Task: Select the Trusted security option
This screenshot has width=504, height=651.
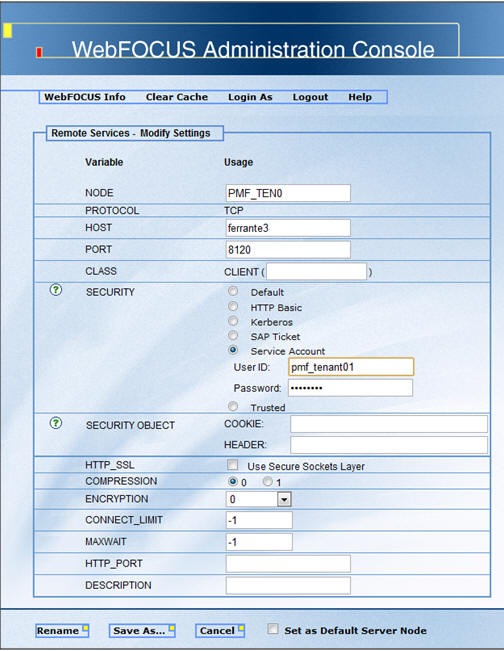Action: [233, 406]
